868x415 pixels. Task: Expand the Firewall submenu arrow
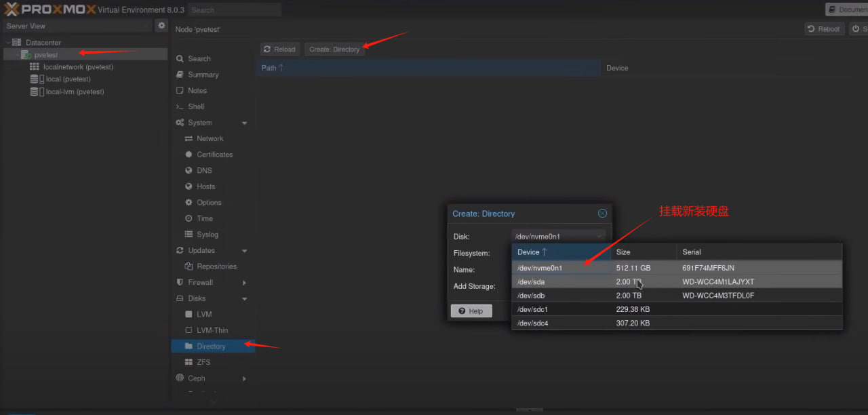[x=244, y=283]
